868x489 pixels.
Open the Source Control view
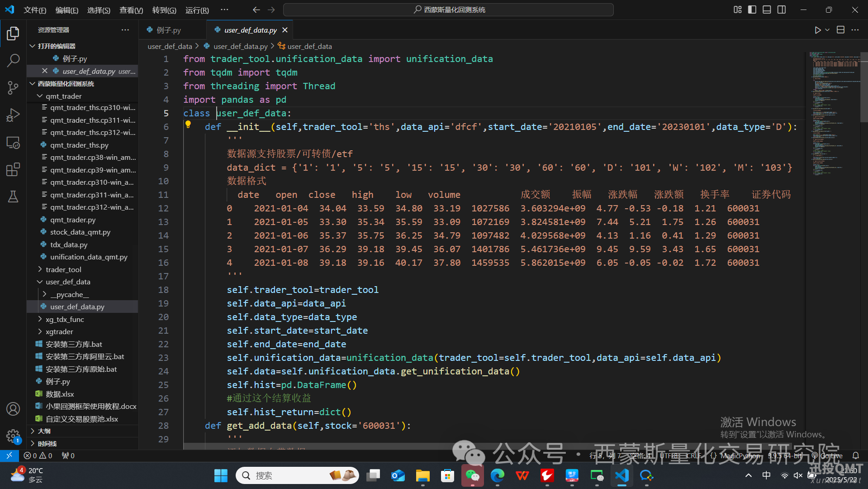tap(13, 87)
